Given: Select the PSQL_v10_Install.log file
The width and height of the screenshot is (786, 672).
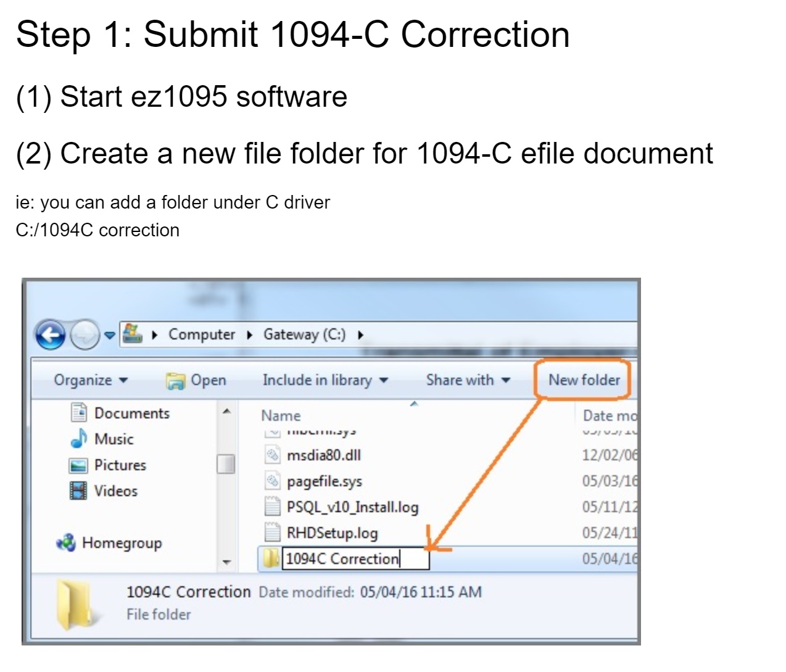Looking at the screenshot, I should pos(352,507).
